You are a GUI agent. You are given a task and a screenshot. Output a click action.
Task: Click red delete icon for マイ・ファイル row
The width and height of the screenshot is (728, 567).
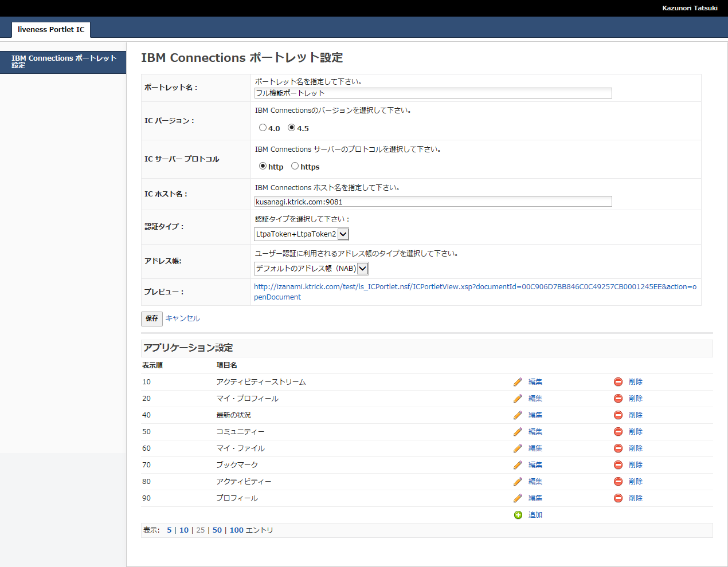[x=618, y=448]
